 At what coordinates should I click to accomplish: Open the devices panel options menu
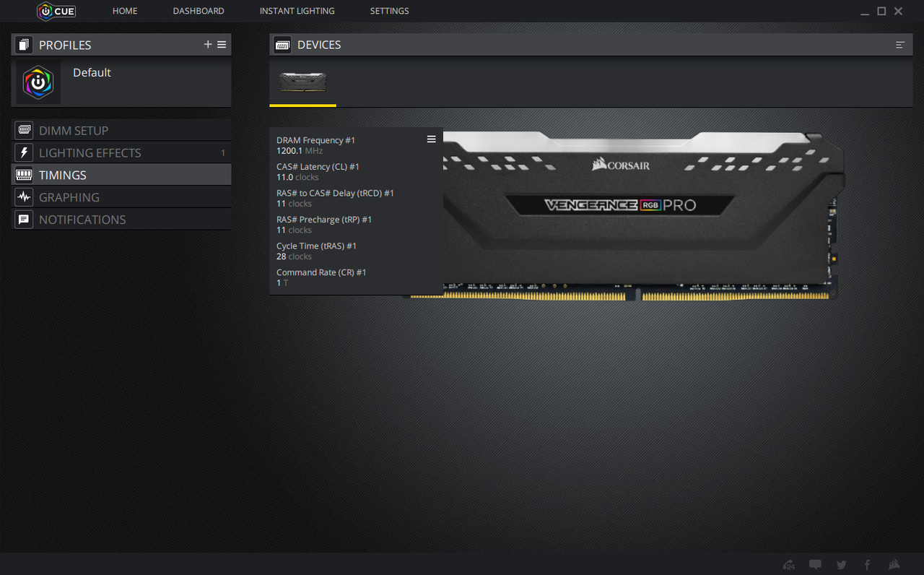[900, 45]
